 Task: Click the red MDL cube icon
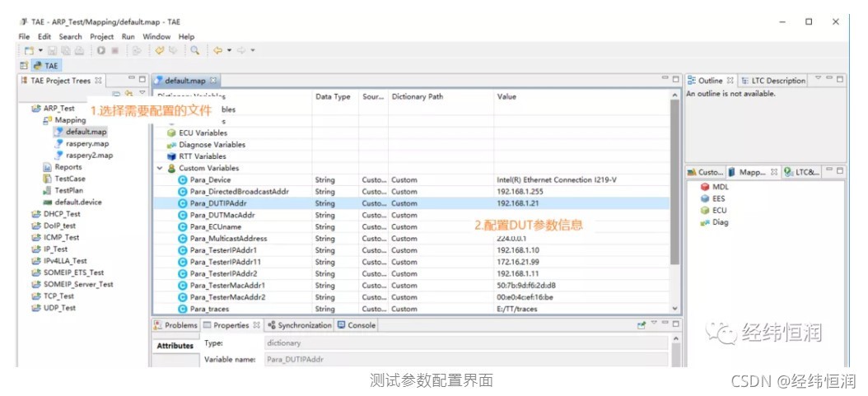[705, 187]
